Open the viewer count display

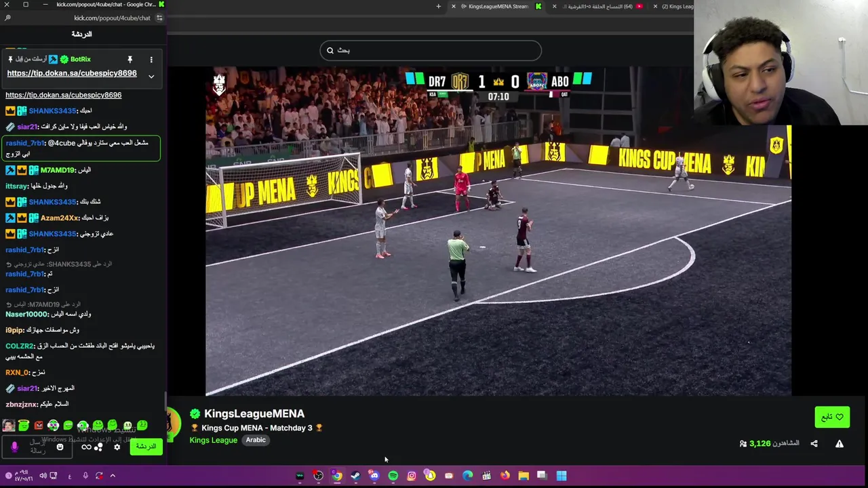(x=770, y=443)
